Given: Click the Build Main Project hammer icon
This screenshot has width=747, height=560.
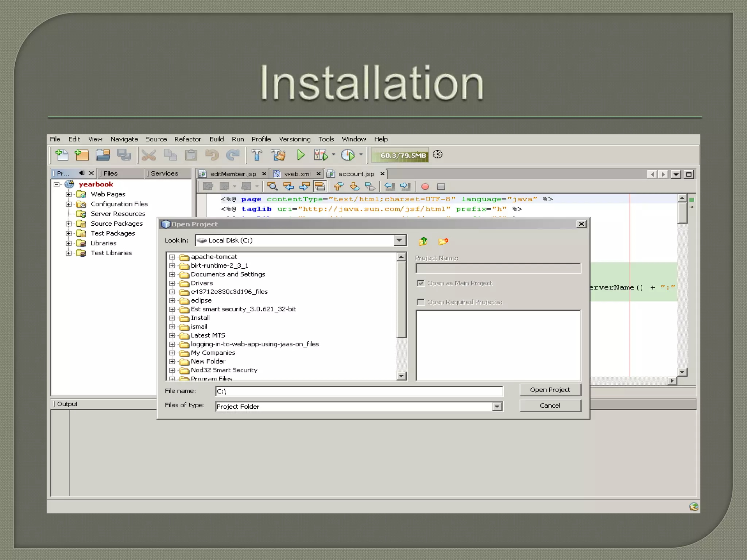Looking at the screenshot, I should pyautogui.click(x=257, y=155).
